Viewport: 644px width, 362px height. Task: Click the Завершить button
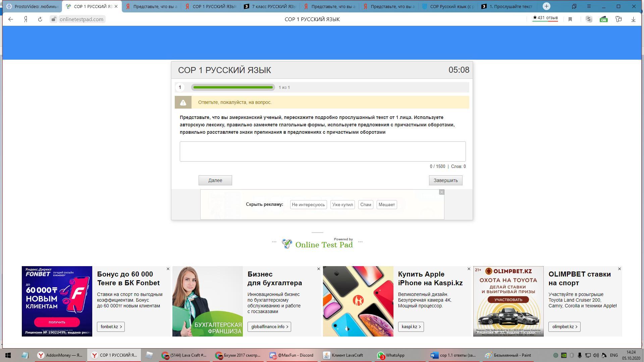[445, 180]
